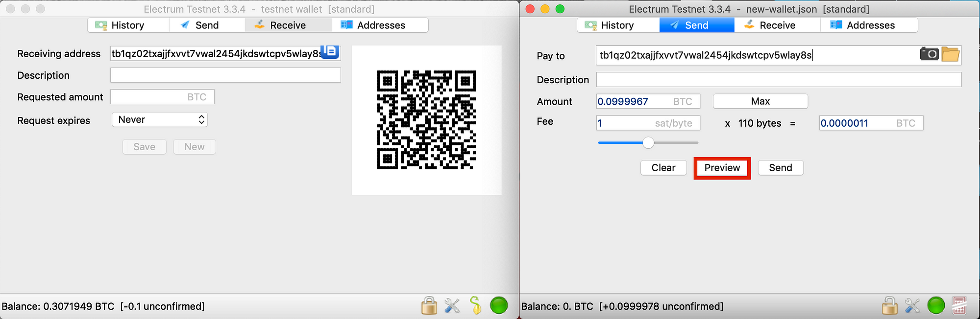Click the Save button in Receive tab
The width and height of the screenshot is (980, 319).
tap(145, 147)
